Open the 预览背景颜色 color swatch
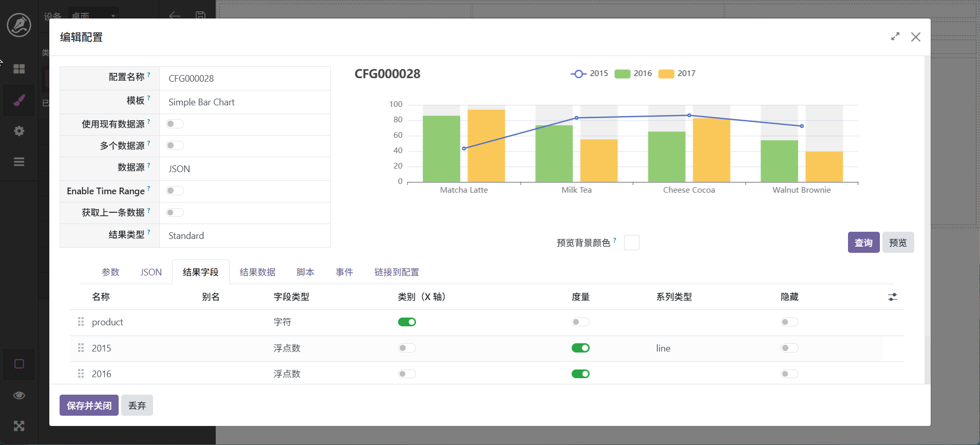The width and height of the screenshot is (980, 445). pyautogui.click(x=631, y=243)
